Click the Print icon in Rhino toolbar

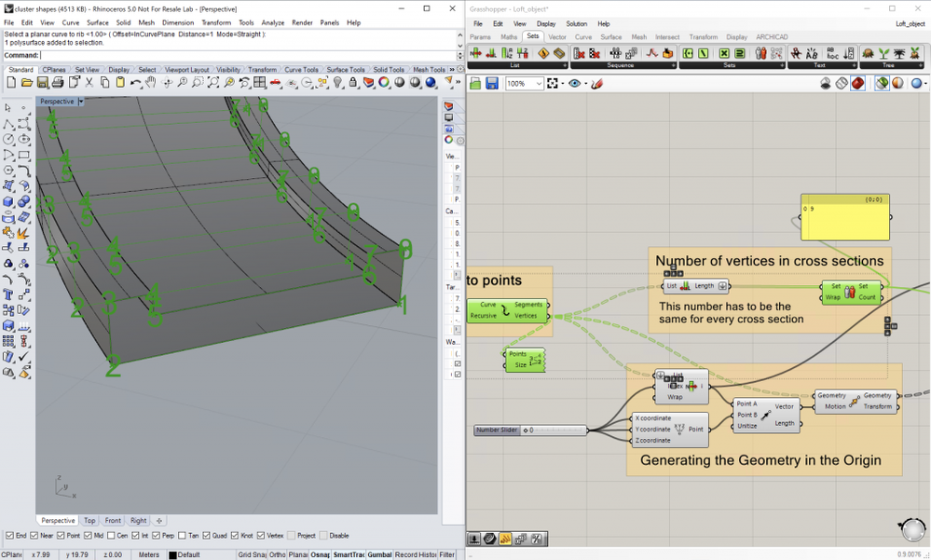[x=58, y=83]
